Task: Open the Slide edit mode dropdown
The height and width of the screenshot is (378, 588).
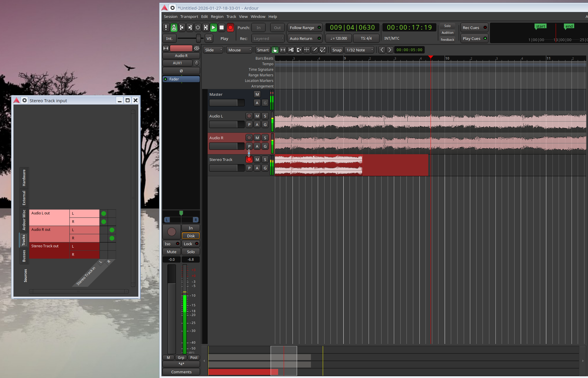Action: (213, 50)
